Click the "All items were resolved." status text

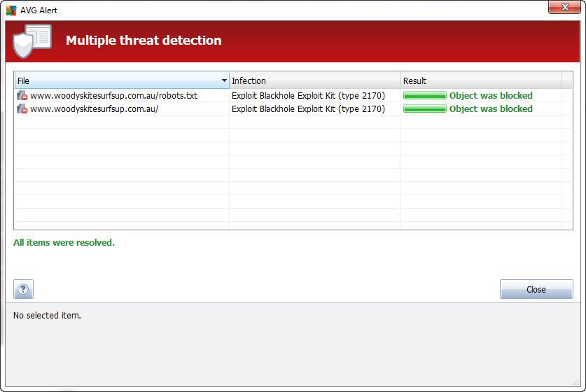64,243
